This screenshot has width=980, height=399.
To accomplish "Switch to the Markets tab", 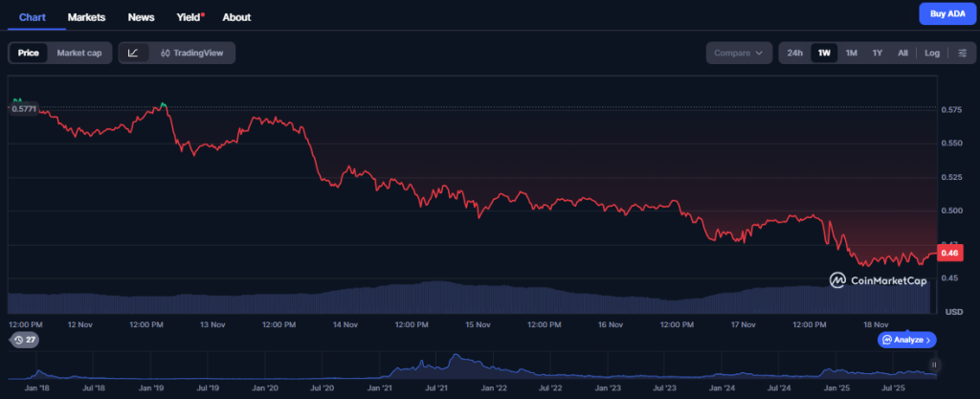I will pyautogui.click(x=86, y=17).
